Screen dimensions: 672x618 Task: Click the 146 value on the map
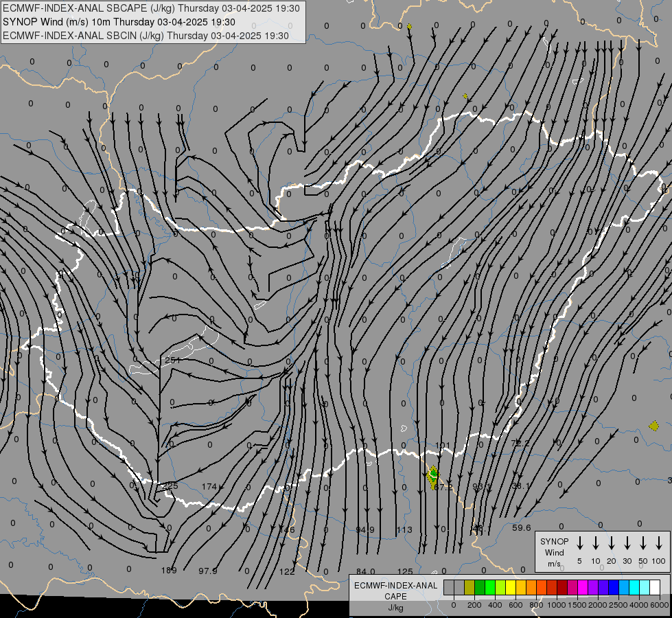pyautogui.click(x=287, y=529)
